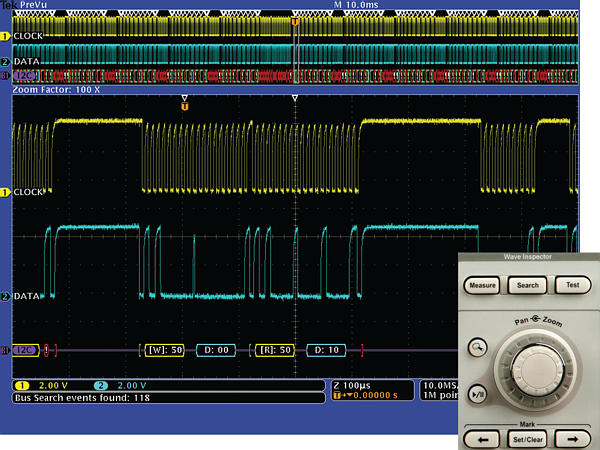Click the channel 2 DATA marker in zoomed view
This screenshot has height=450, width=600.
coord(5,296)
